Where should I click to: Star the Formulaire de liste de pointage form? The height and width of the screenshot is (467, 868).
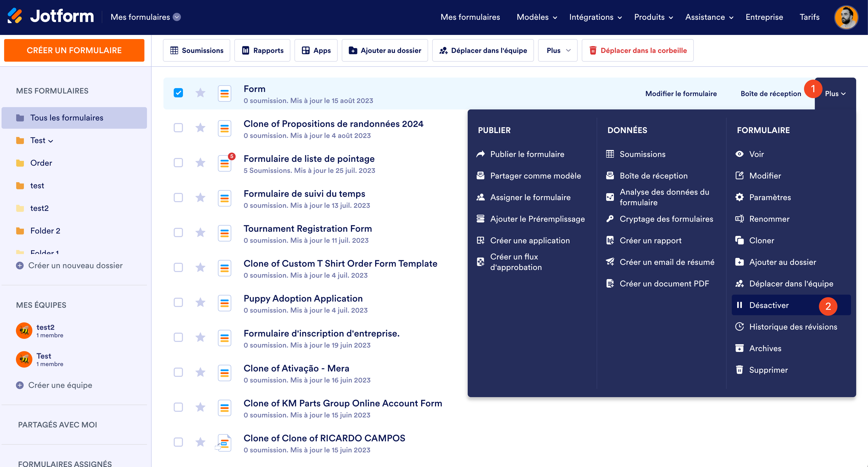coord(200,163)
